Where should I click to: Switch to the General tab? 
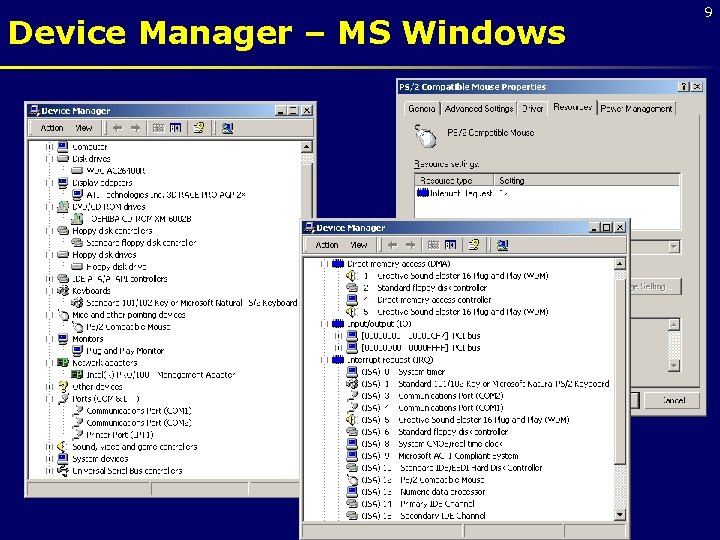pyautogui.click(x=422, y=109)
